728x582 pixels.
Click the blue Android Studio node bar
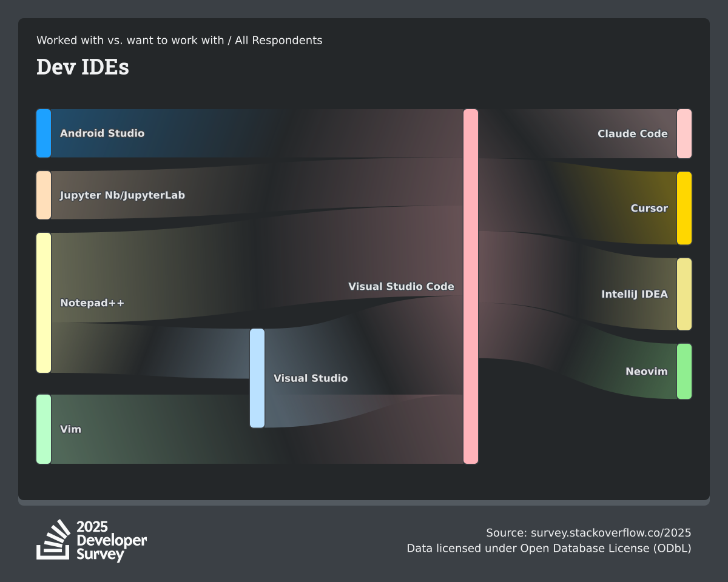(x=44, y=133)
